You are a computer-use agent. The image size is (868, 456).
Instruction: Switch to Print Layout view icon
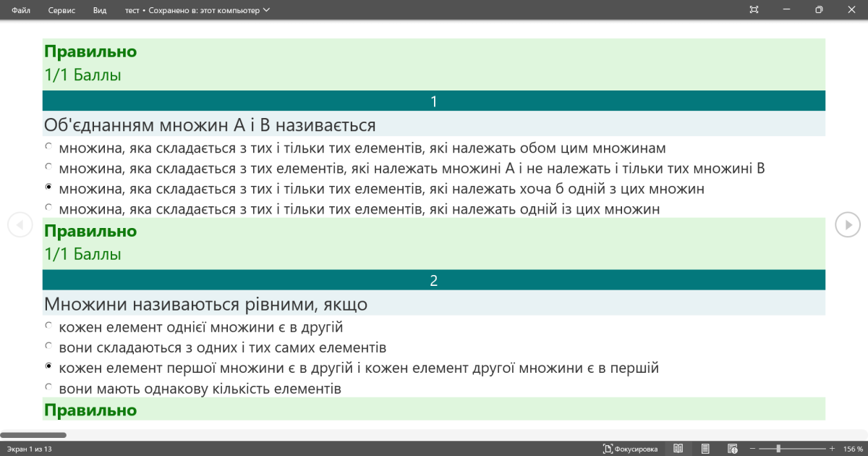[x=705, y=449]
